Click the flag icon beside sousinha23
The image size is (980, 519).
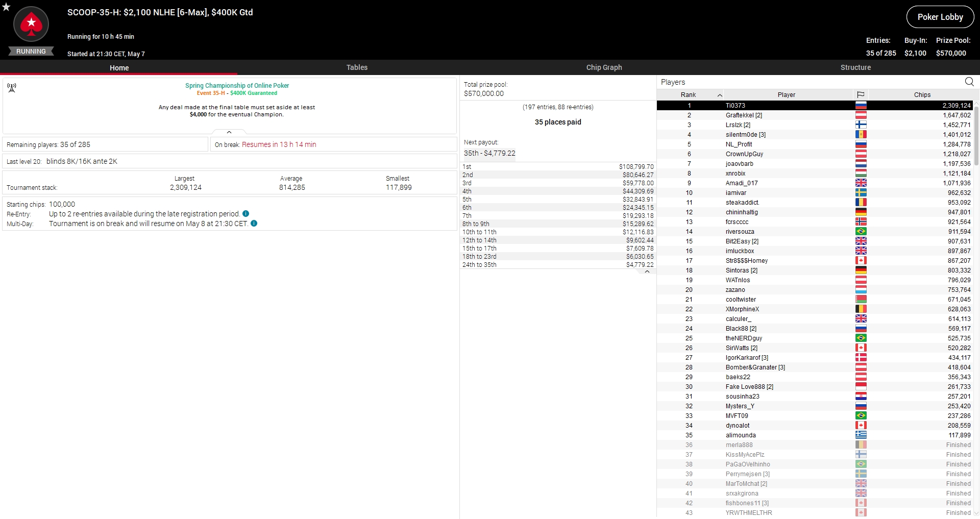[861, 397]
